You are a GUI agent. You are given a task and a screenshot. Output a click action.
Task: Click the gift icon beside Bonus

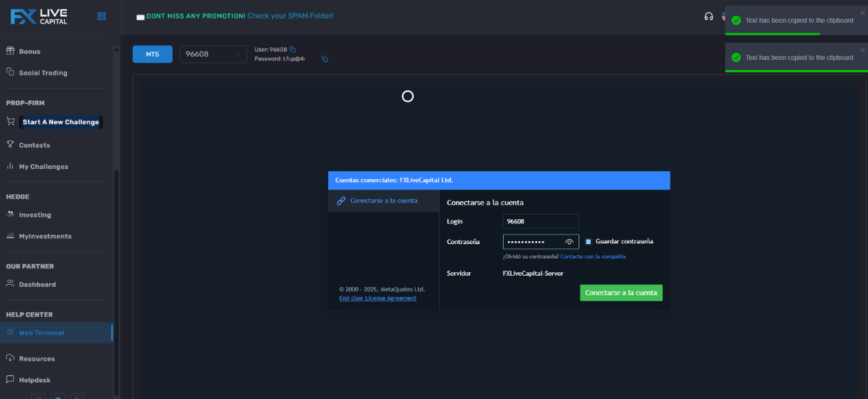(x=10, y=51)
